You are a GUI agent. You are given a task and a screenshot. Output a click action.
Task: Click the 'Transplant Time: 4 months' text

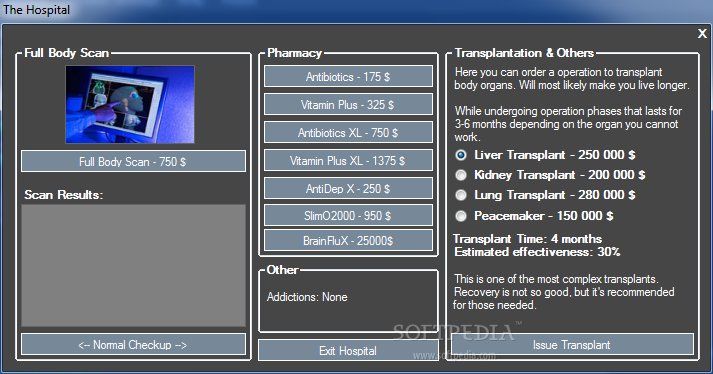527,239
